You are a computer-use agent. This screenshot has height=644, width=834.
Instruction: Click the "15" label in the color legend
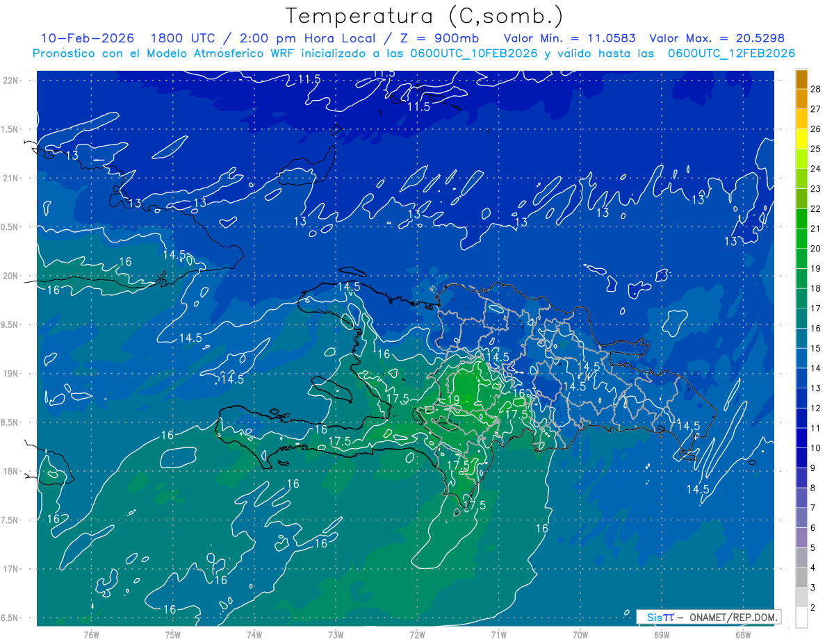(816, 348)
